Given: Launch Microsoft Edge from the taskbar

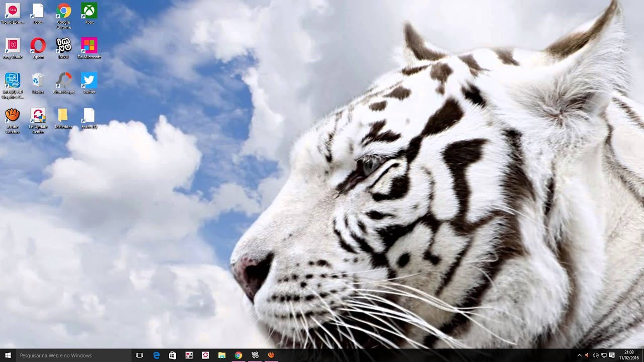Looking at the screenshot, I should [156, 355].
